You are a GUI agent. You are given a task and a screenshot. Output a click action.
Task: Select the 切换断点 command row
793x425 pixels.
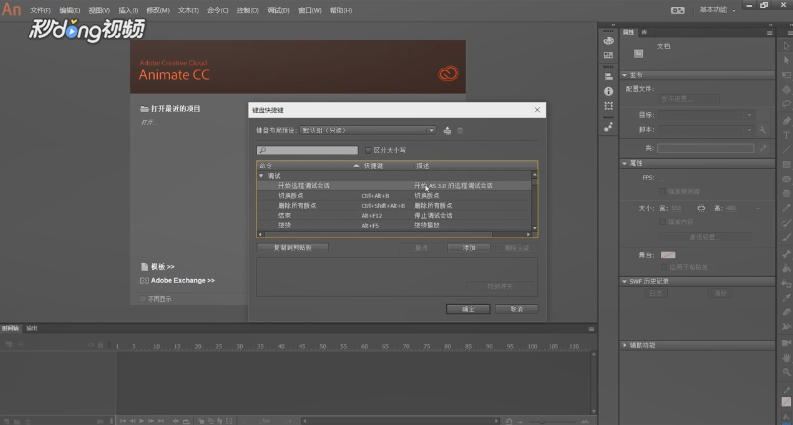point(394,195)
